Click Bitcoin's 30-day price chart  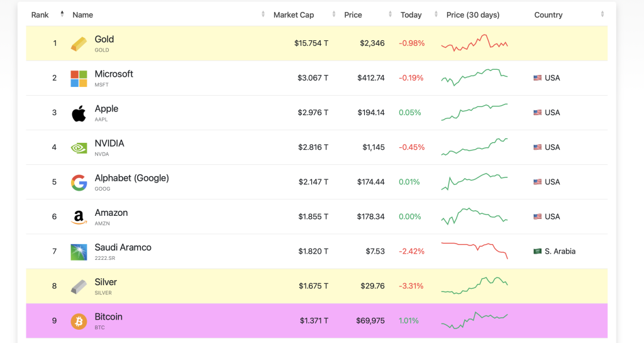474,320
